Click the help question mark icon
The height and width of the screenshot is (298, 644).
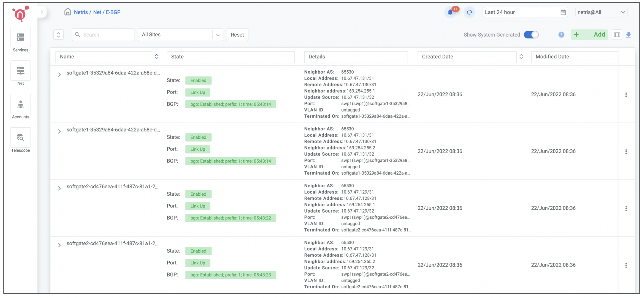tap(561, 34)
